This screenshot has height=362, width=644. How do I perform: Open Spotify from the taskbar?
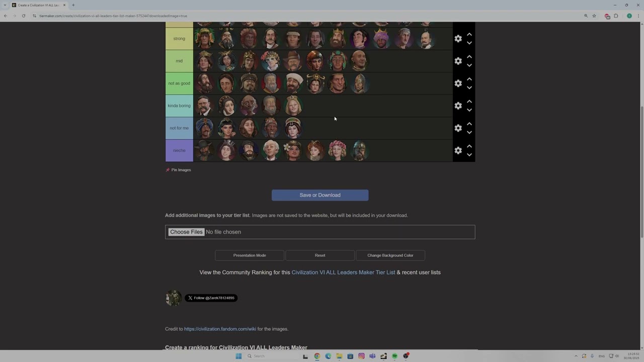(394, 356)
